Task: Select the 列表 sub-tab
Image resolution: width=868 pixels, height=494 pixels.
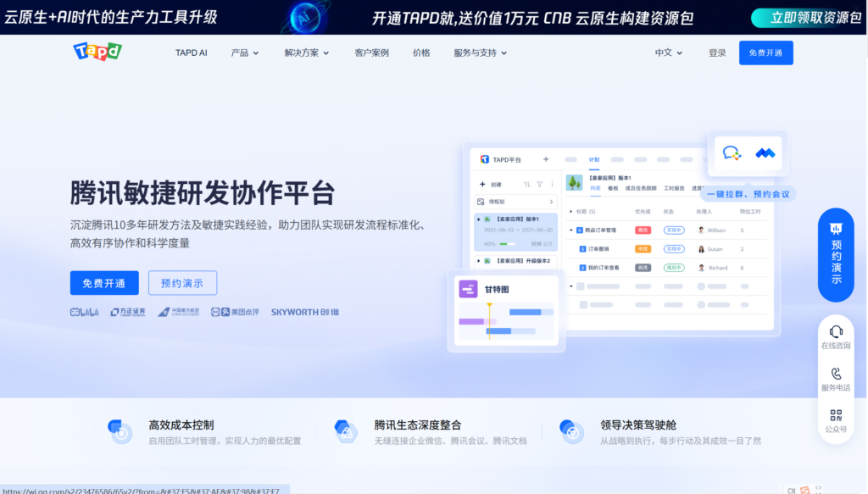Action: 595,188
